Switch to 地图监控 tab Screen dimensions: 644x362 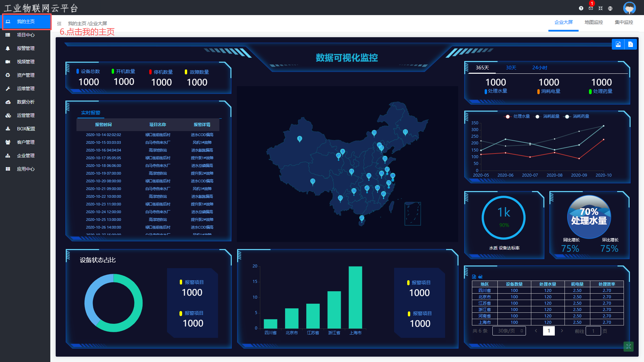point(593,22)
